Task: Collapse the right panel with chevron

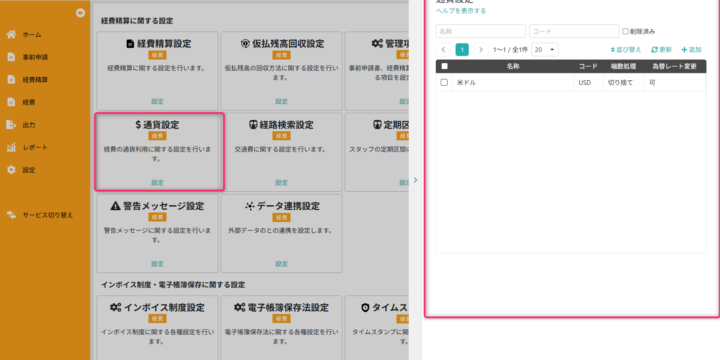Action: 415,180
